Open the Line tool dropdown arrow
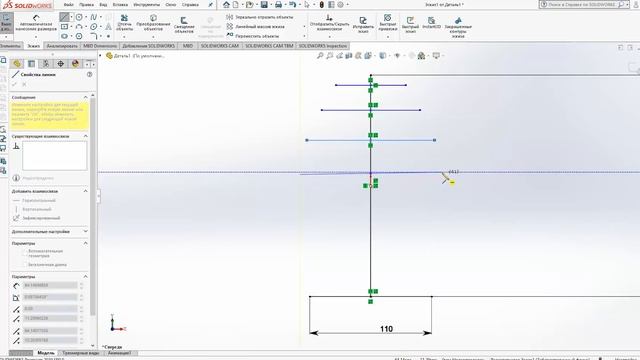640x360 pixels. point(71,17)
